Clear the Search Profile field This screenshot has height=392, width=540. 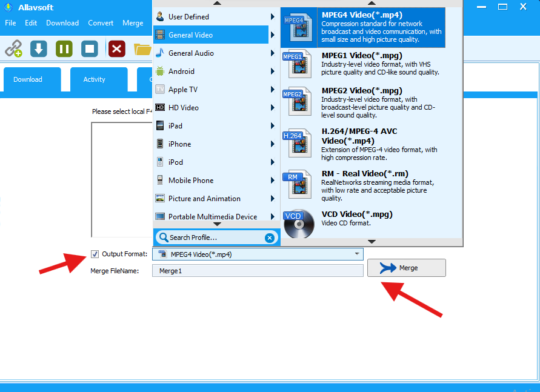point(270,238)
